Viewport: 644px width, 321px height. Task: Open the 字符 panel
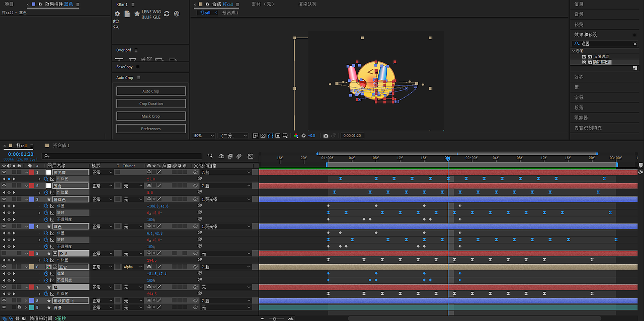coord(579,97)
